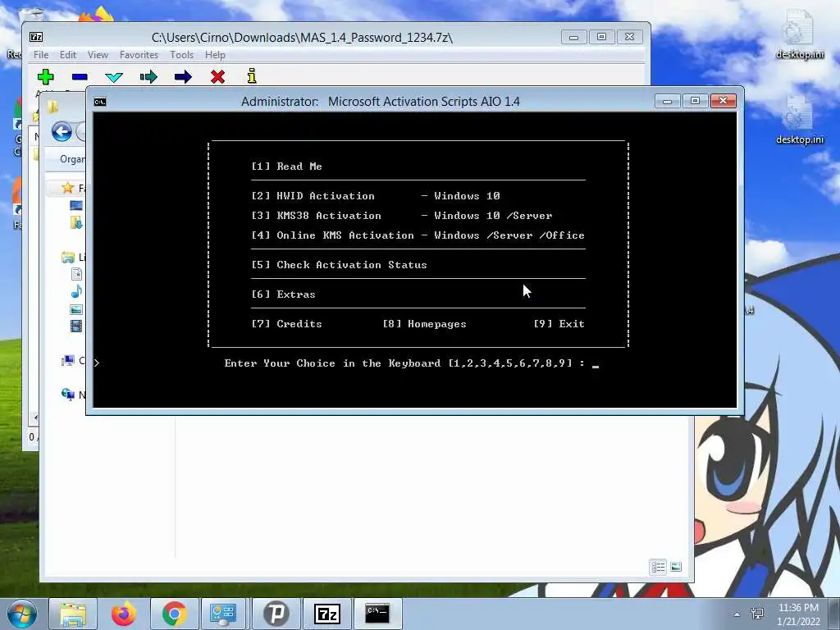
Task: Open the Windows Start menu orb
Action: click(x=22, y=614)
